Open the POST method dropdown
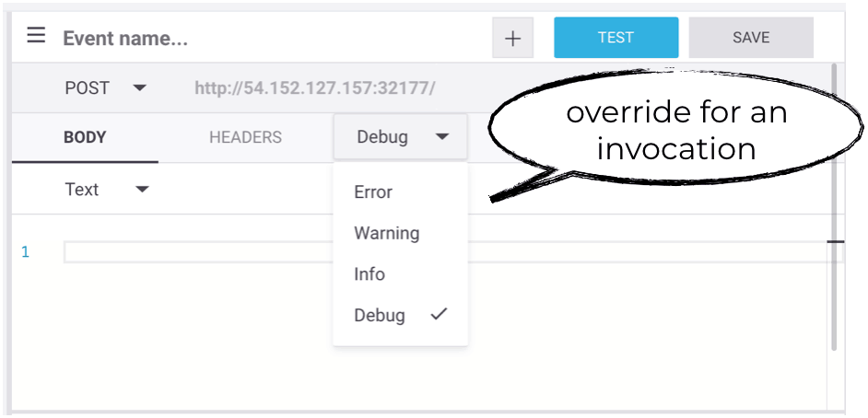 (x=105, y=88)
